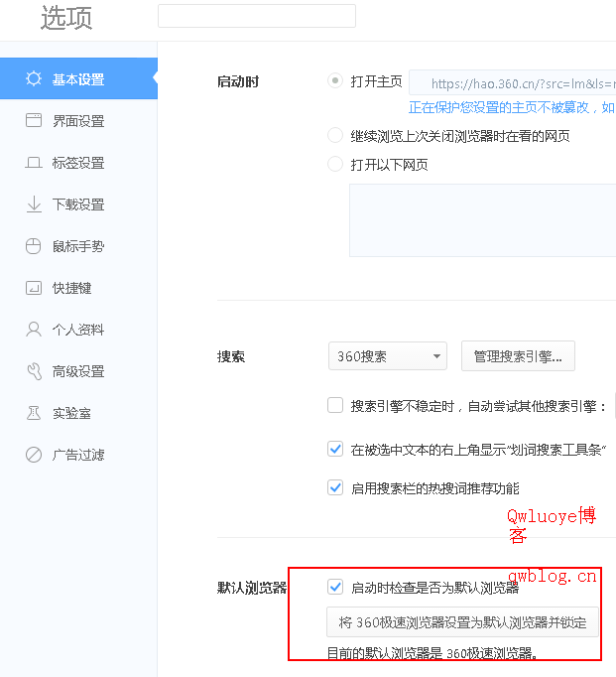The height and width of the screenshot is (677, 616).
Task: Click the 下载设置 download arrow icon
Action: (x=34, y=204)
